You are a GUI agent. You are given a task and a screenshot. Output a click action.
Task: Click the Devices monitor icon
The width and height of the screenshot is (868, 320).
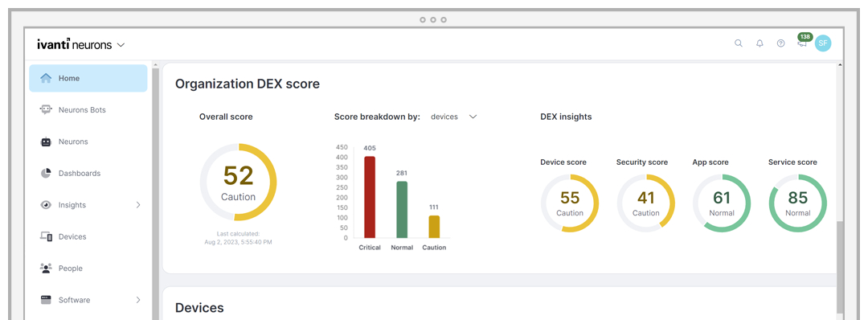click(x=46, y=236)
